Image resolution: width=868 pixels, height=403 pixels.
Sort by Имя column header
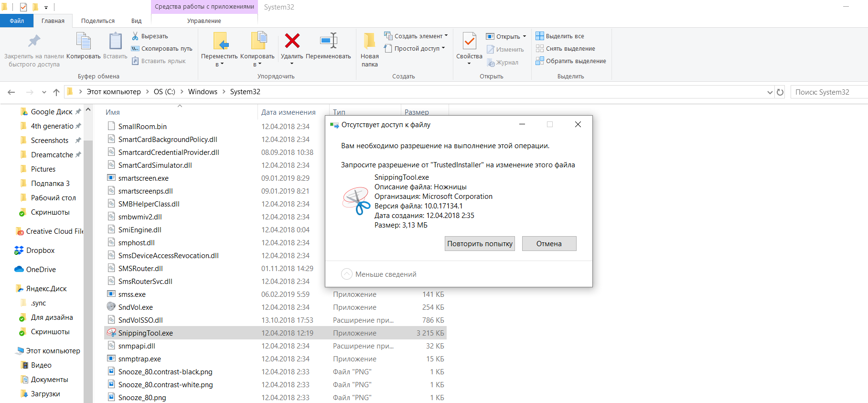(113, 112)
